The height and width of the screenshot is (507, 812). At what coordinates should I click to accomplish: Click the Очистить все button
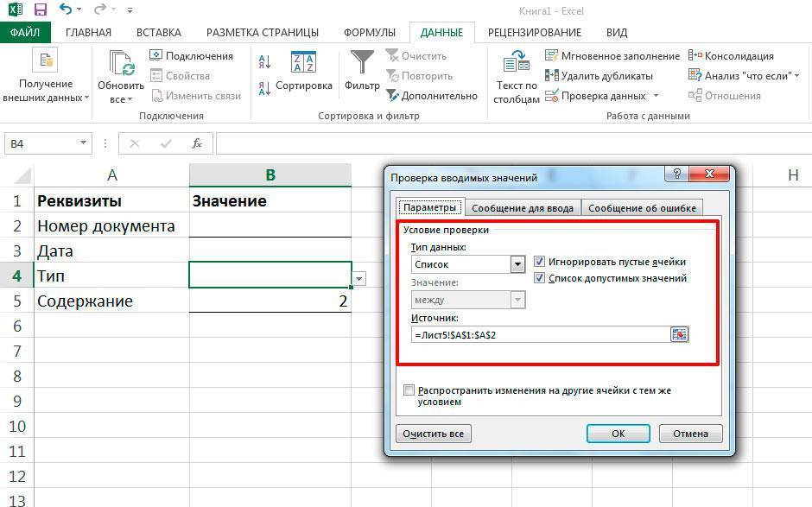pos(433,434)
